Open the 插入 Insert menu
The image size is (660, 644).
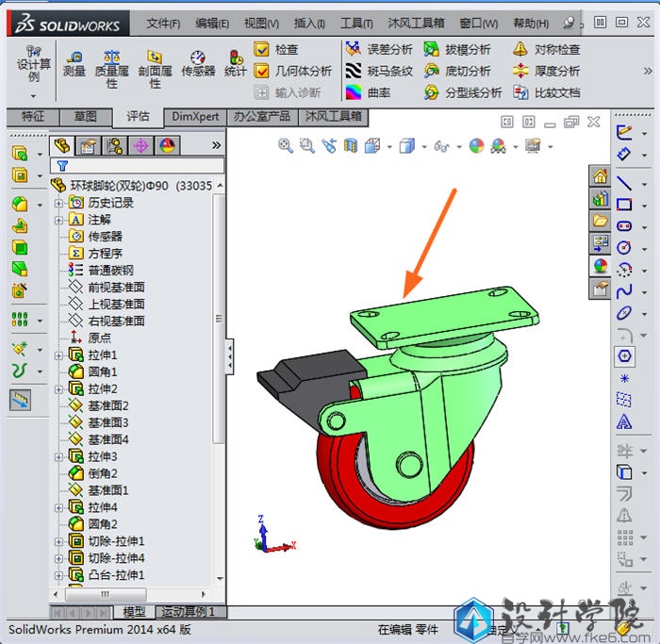point(309,23)
